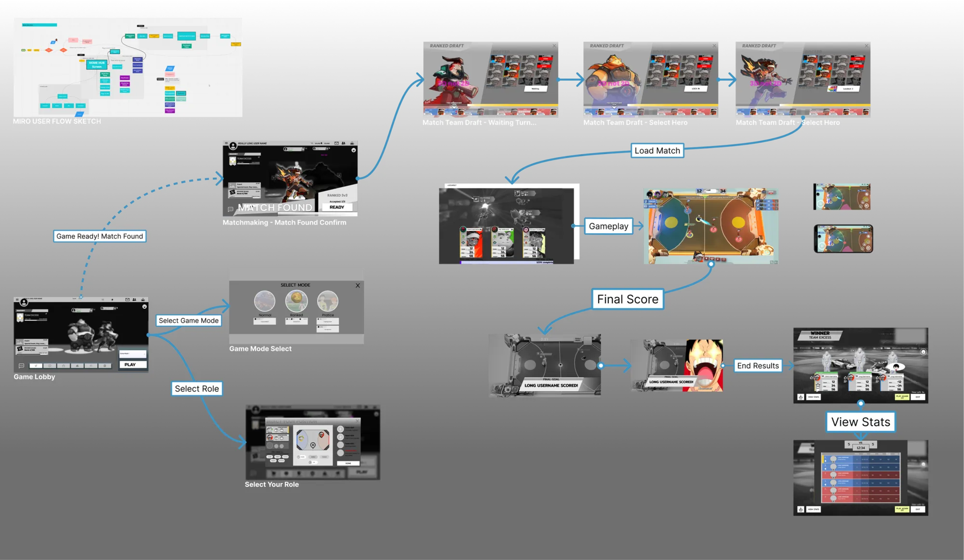Select the 'View Stats' flow label
Image resolution: width=964 pixels, height=560 pixels.
(x=860, y=422)
